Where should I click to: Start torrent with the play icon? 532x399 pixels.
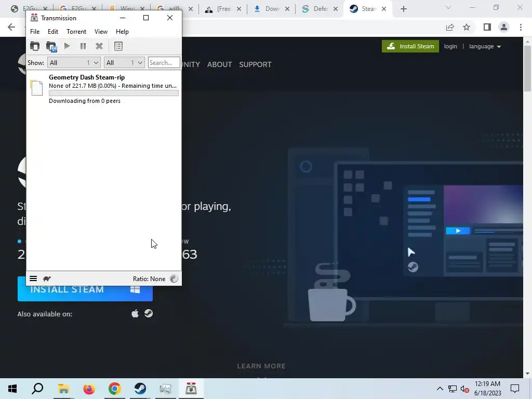tap(67, 46)
